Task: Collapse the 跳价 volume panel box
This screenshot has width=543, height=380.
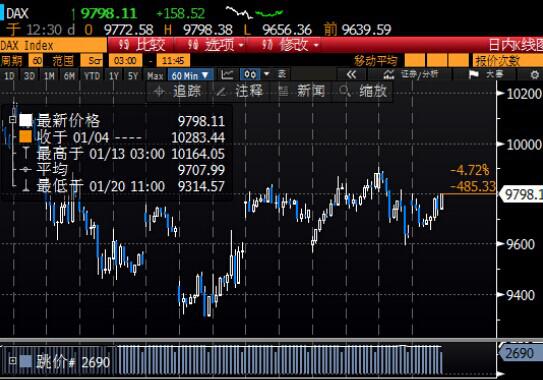Action: pyautogui.click(x=12, y=361)
